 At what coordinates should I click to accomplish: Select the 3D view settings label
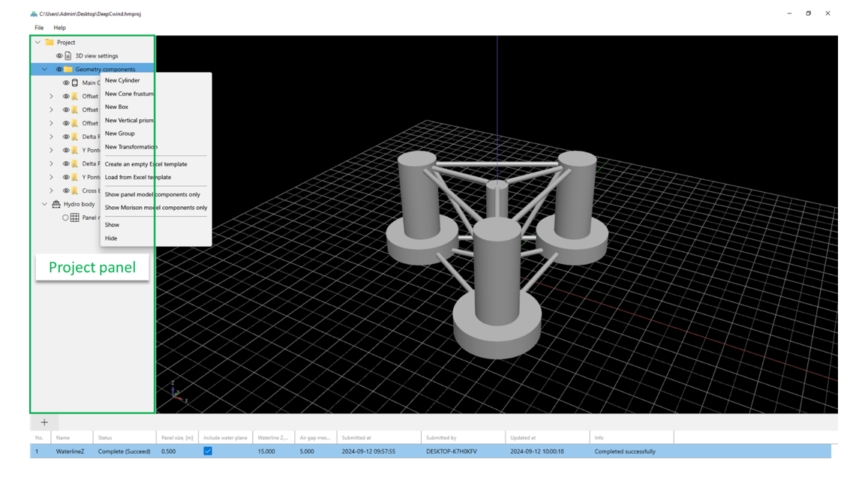point(97,55)
